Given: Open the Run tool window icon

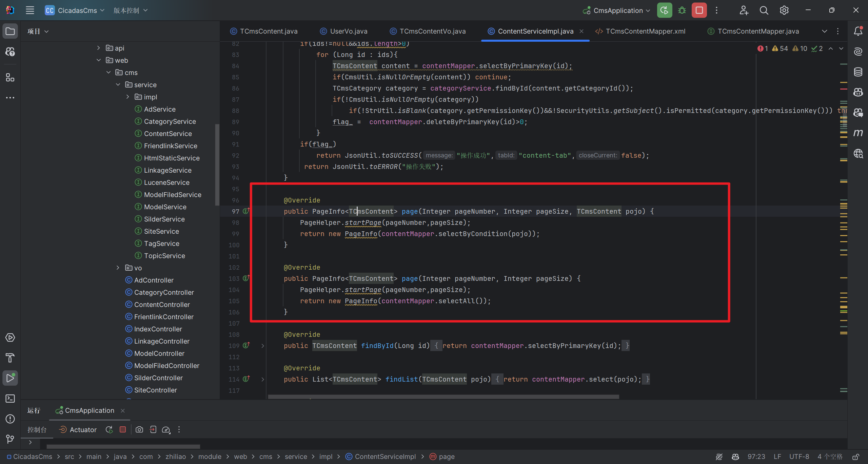Looking at the screenshot, I should pos(10,378).
